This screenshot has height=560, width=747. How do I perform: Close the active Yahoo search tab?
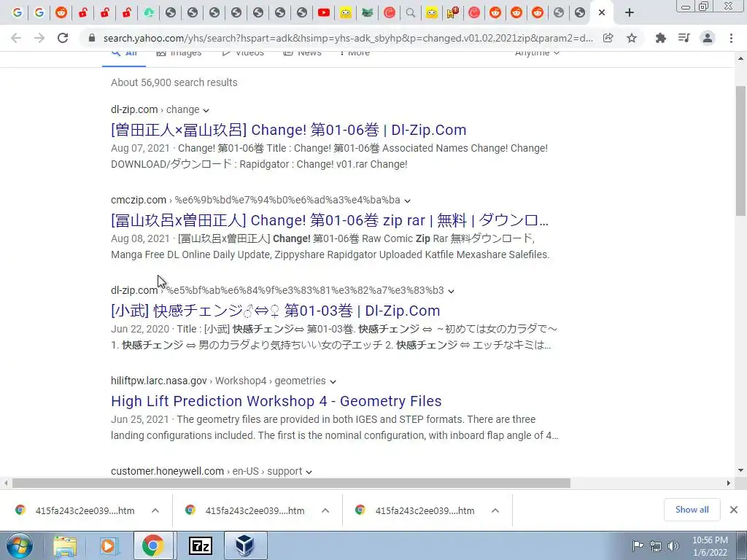click(602, 13)
